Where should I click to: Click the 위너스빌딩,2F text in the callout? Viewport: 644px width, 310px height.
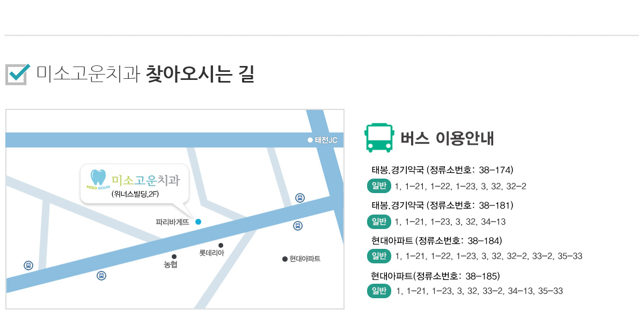tap(135, 194)
